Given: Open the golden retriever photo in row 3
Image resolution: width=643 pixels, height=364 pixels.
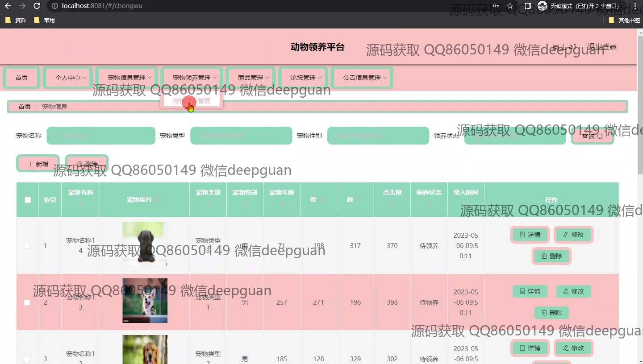Looking at the screenshot, I should coord(145,350).
